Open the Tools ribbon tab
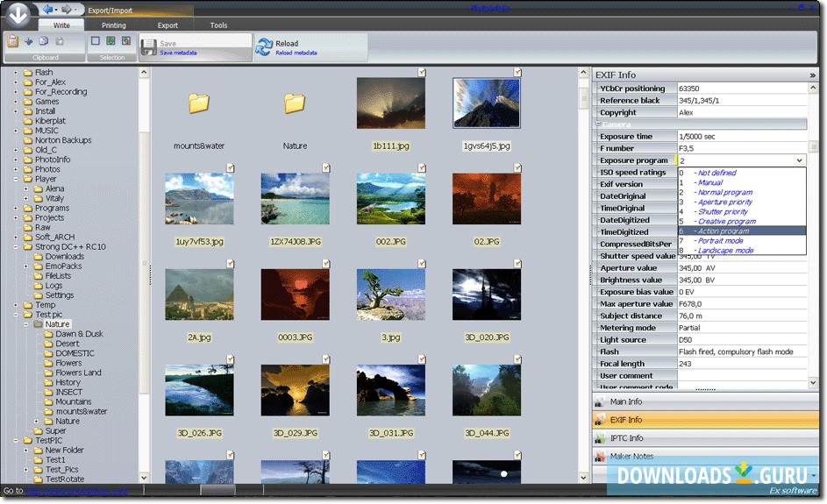Image resolution: width=827 pixels, height=504 pixels. [x=218, y=25]
